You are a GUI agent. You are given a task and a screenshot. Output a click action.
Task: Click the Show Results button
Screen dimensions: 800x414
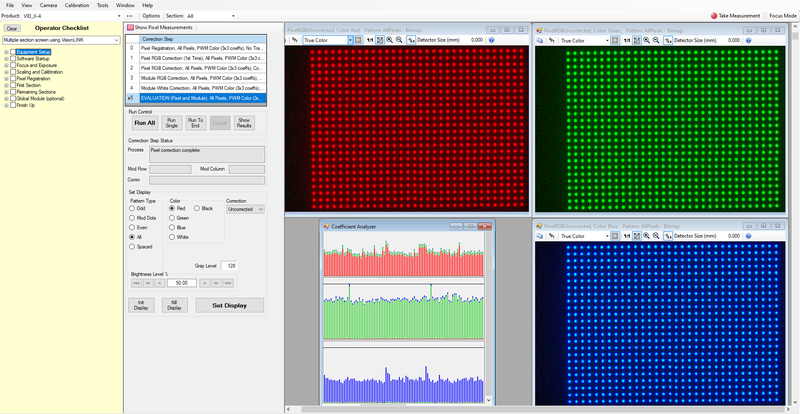(244, 123)
